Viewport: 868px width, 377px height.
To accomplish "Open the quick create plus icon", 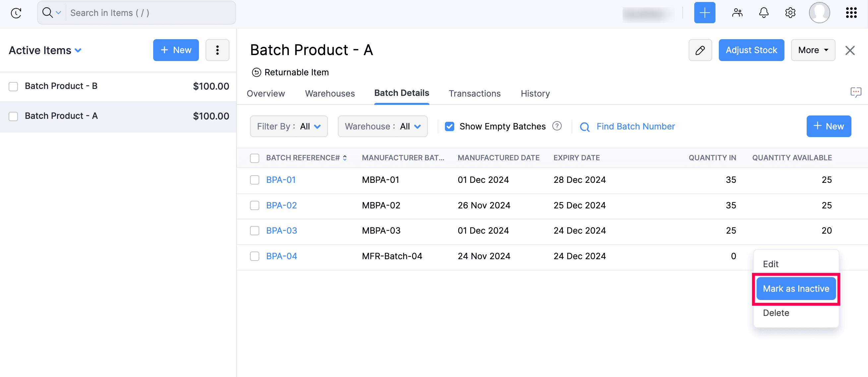I will [704, 13].
